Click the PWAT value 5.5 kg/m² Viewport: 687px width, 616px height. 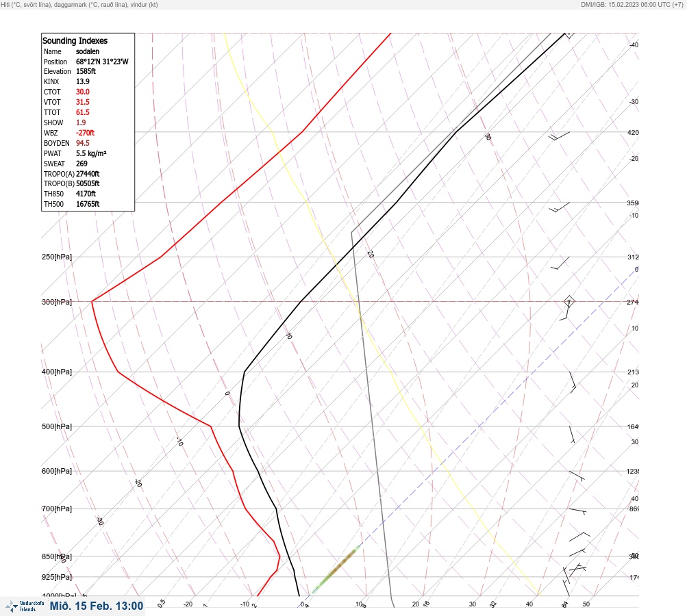click(x=91, y=153)
